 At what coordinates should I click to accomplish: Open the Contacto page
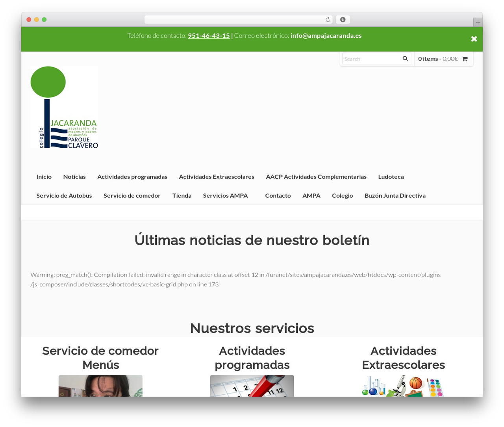point(278,196)
